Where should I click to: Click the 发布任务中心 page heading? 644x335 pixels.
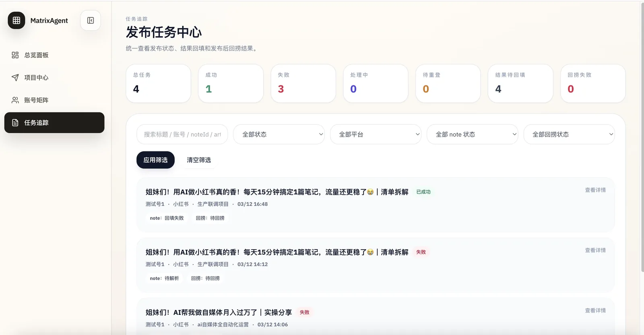click(x=164, y=32)
